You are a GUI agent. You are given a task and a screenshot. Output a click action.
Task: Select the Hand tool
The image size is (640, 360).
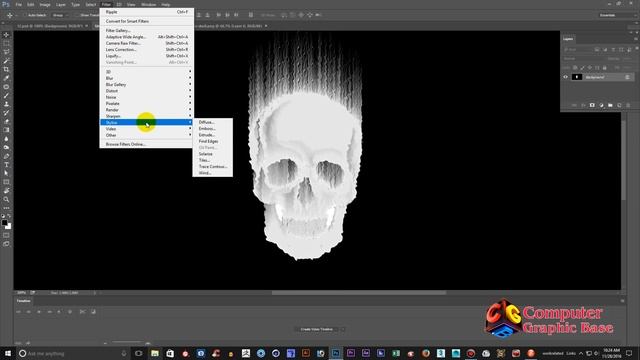pos(6,191)
